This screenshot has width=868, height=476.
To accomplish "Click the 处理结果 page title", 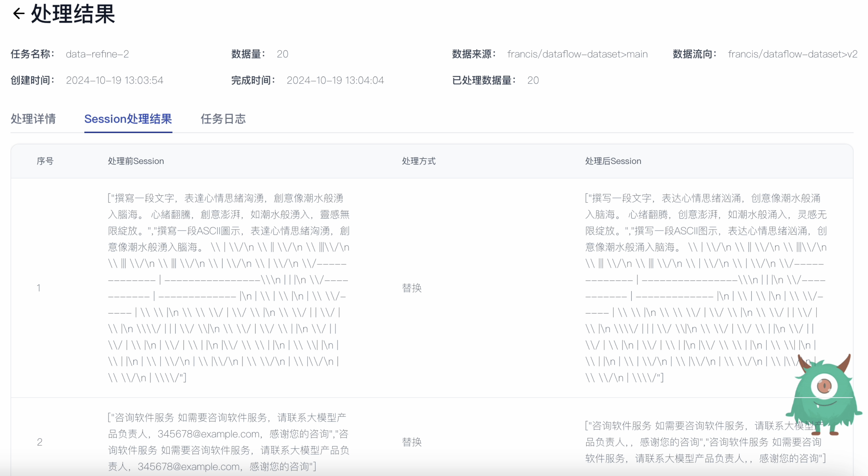I will 73,14.
